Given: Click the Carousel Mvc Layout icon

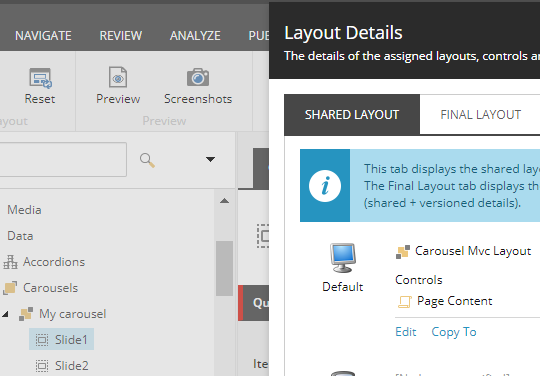Looking at the screenshot, I should point(403,252).
